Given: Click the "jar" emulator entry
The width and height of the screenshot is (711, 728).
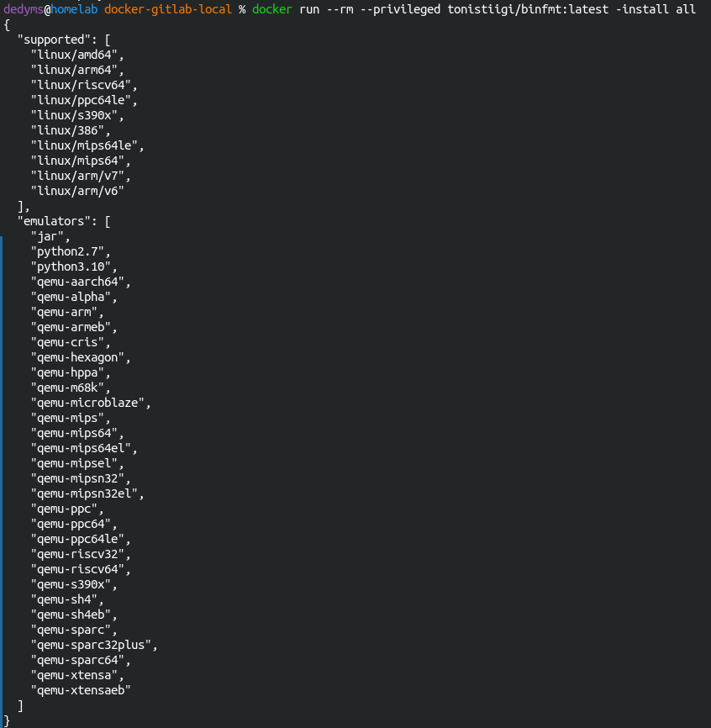Looking at the screenshot, I should [47, 236].
